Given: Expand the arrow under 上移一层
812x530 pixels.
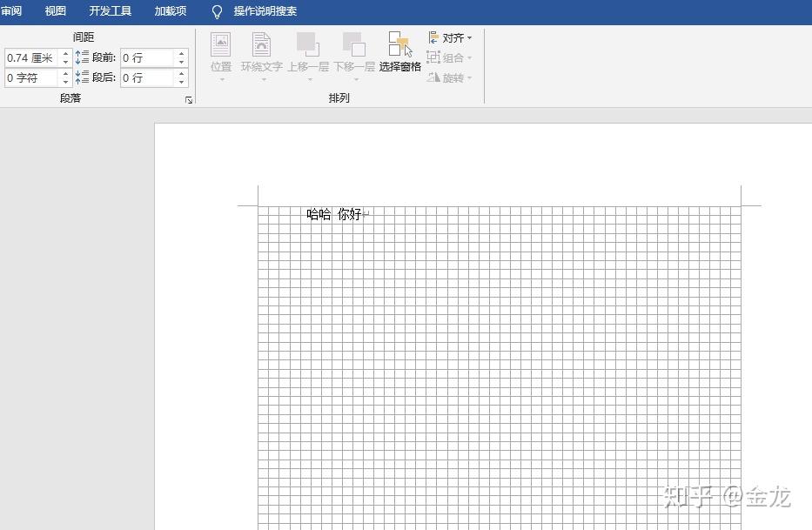Looking at the screenshot, I should pyautogui.click(x=310, y=79).
